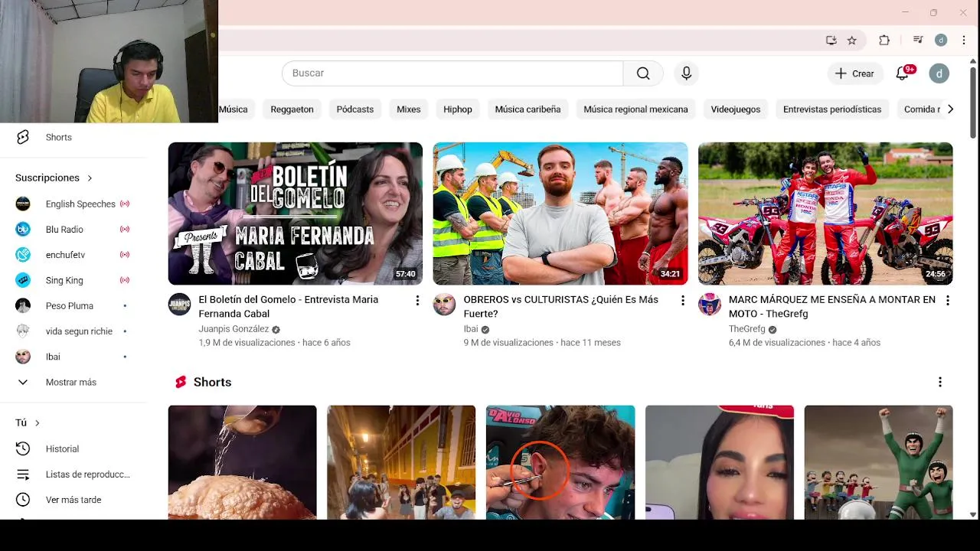The image size is (980, 551).
Task: Open OBREROS vs CULTURISTAS video title
Action: pyautogui.click(x=561, y=306)
